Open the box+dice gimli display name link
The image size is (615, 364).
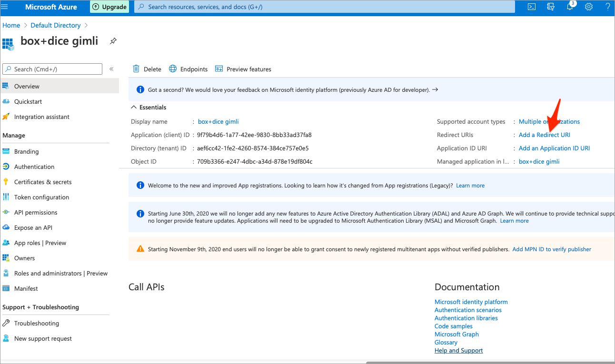pos(218,122)
